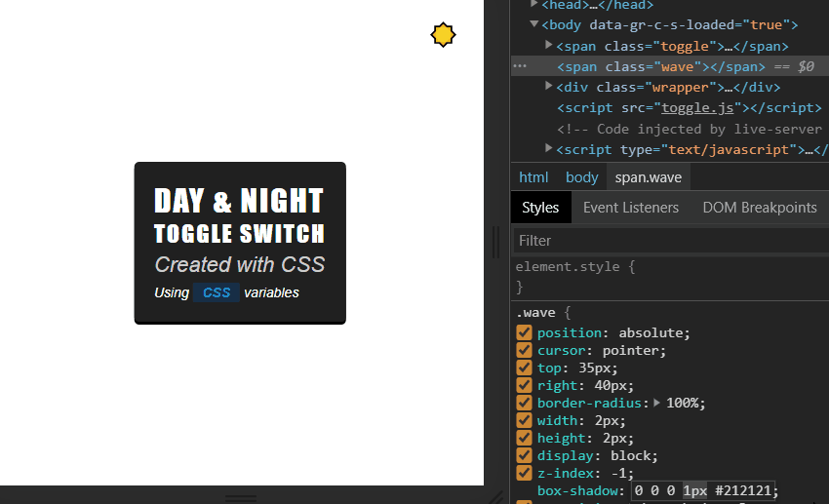Screen dimensions: 829x504
Task: Click the vertical devtools panel divider handle
Action: (x=495, y=242)
